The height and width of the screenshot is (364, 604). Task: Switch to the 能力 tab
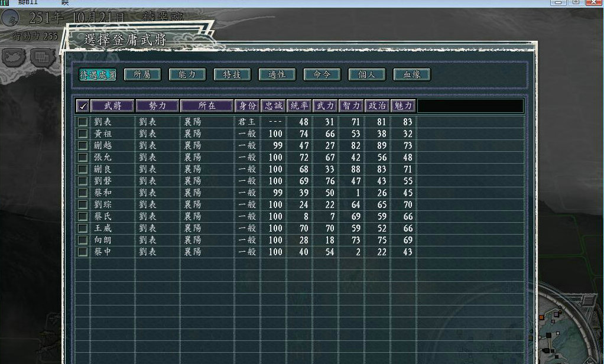187,74
